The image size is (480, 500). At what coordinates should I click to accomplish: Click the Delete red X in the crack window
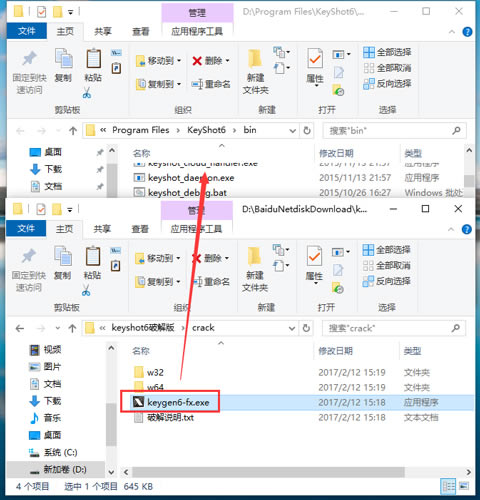197,258
